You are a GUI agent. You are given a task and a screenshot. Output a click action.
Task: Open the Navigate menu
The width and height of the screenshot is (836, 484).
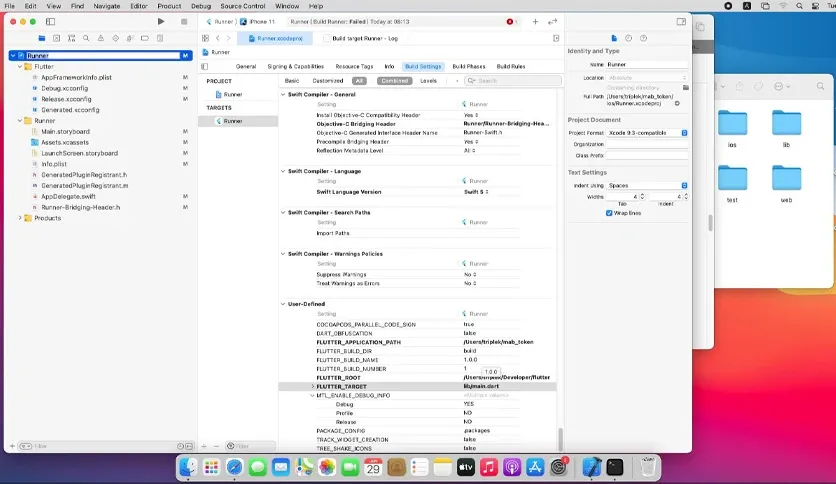pyautogui.click(x=107, y=6)
